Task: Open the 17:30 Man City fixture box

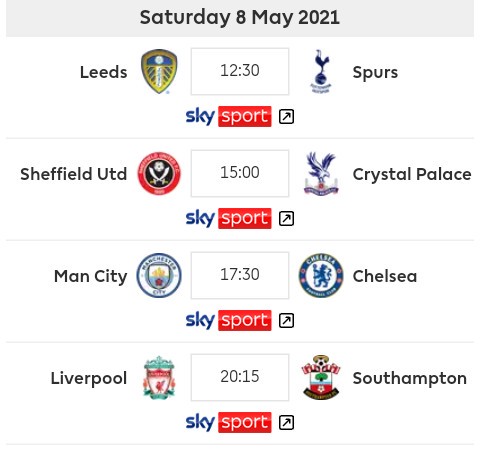Action: point(240,275)
